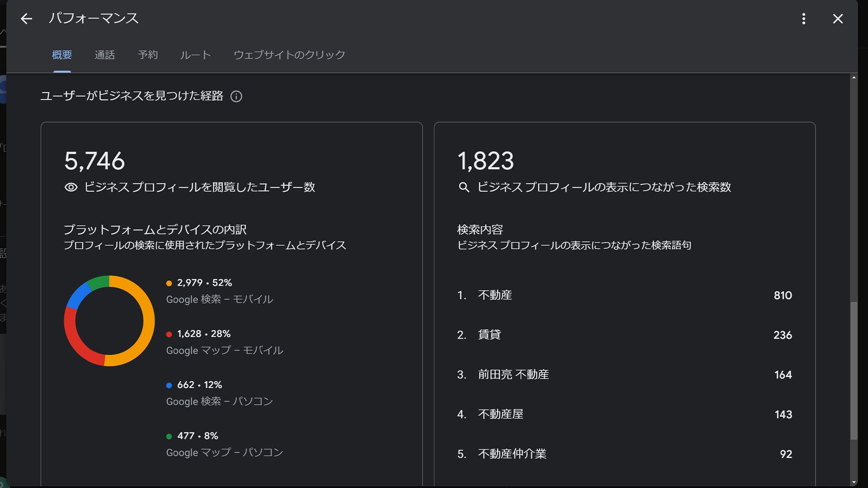This screenshot has height=488, width=868.
Task: Click the vertical scrollbar thumb
Action: point(854,371)
